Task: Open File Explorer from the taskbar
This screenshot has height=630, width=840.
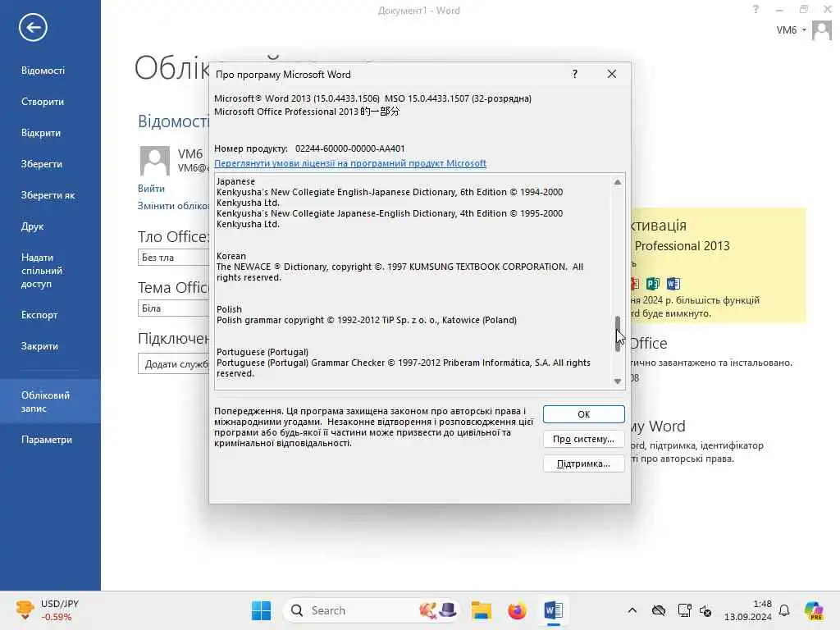Action: pos(481,610)
